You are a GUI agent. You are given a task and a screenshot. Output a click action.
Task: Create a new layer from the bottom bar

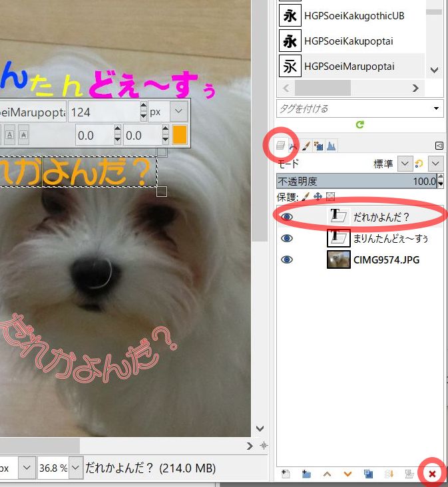coord(286,474)
